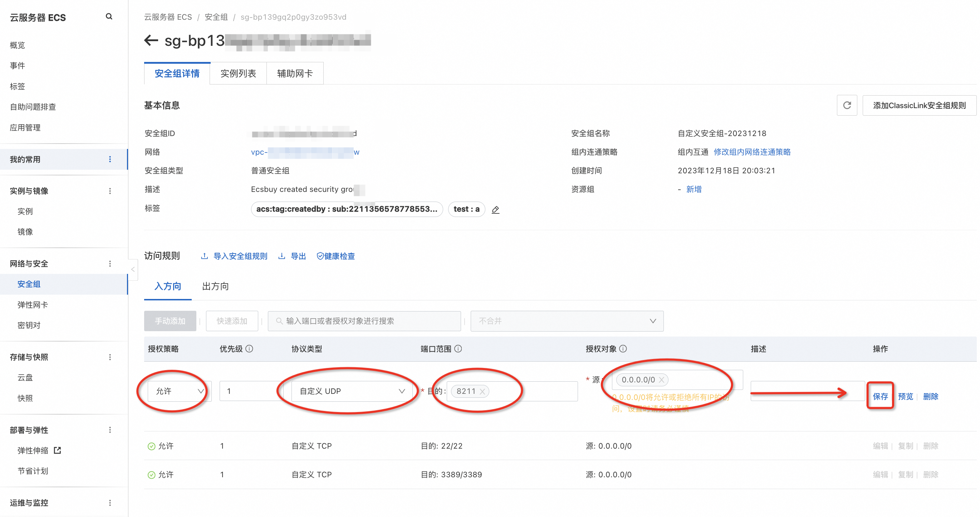
Task: Click the edit pencil icon beside the tags
Action: (495, 209)
